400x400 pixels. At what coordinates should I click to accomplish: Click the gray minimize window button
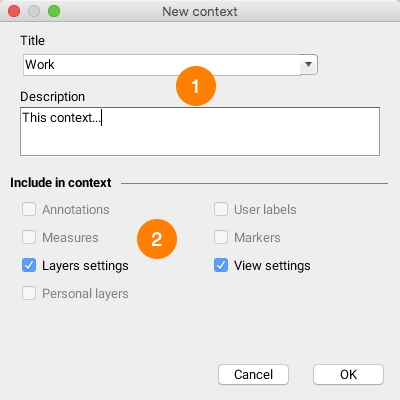tap(34, 11)
